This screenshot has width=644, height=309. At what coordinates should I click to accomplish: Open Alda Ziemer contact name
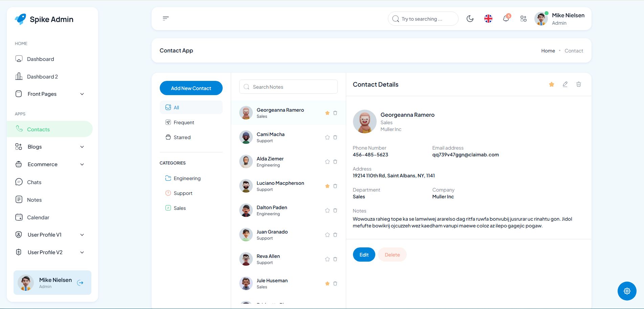[x=270, y=159]
